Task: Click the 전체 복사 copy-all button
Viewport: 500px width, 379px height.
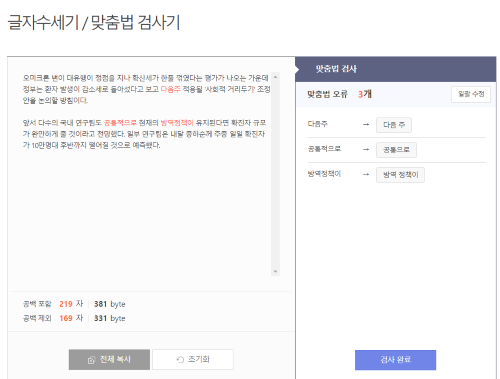Action: (109, 359)
